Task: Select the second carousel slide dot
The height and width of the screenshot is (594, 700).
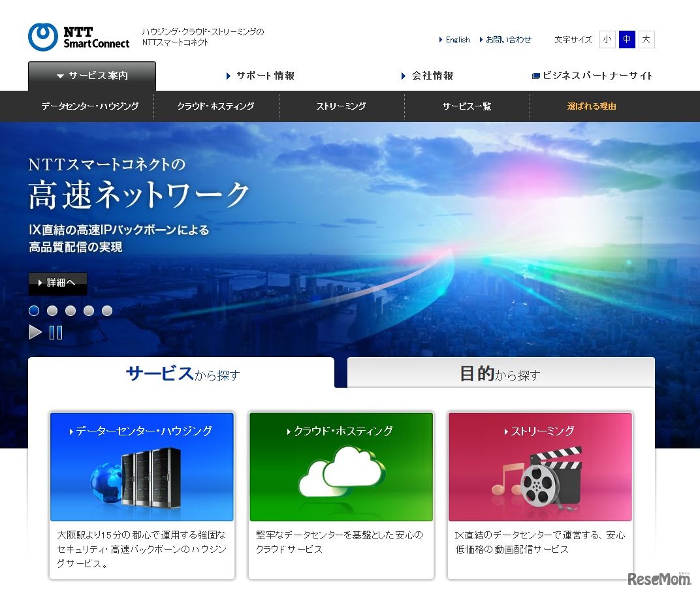Action: tap(52, 311)
